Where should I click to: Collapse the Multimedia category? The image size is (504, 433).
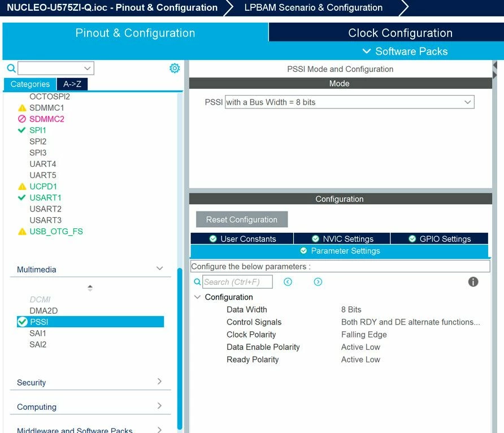pyautogui.click(x=159, y=269)
